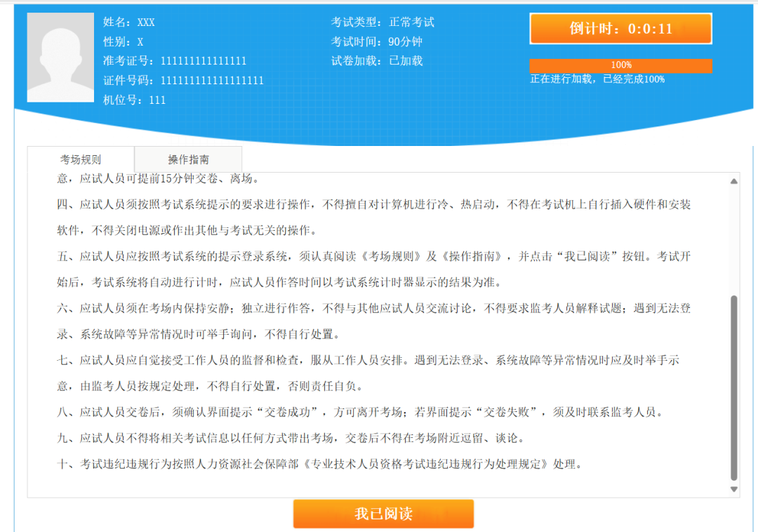Click the 正在进行加载 status message
Viewport: 758px width, 532px height.
tap(597, 79)
